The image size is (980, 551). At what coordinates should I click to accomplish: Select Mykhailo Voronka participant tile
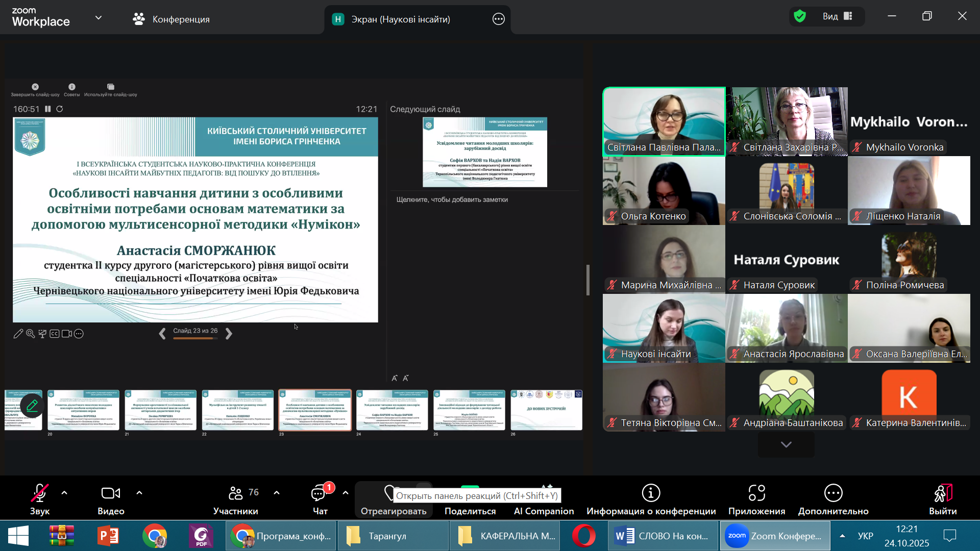[x=909, y=121]
